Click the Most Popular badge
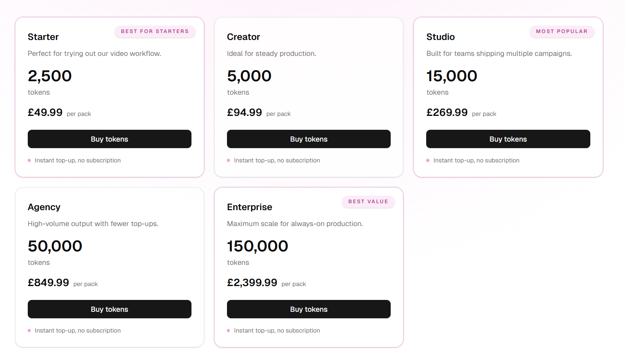Screen dimensions: 625x364 click(562, 31)
